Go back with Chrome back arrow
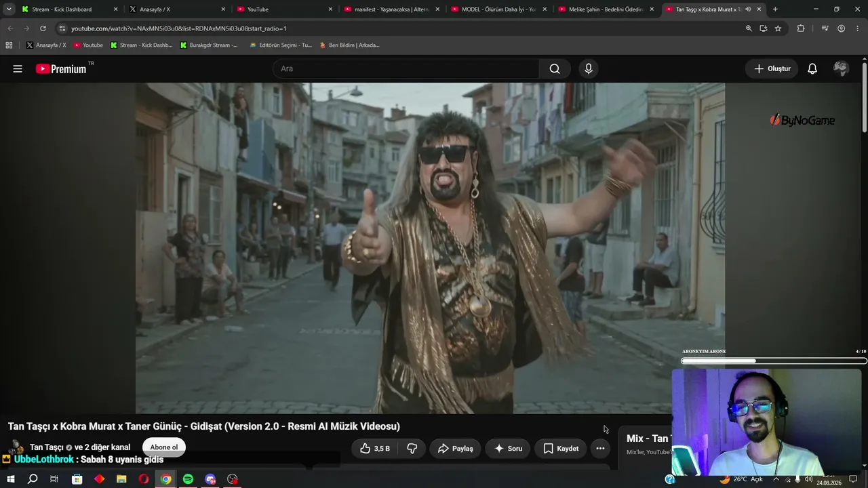Screen dimensions: 868x488 pos(10,28)
